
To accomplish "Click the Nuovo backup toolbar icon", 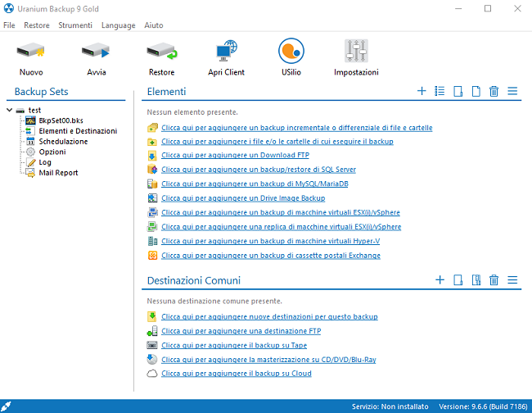I will 31,51.
